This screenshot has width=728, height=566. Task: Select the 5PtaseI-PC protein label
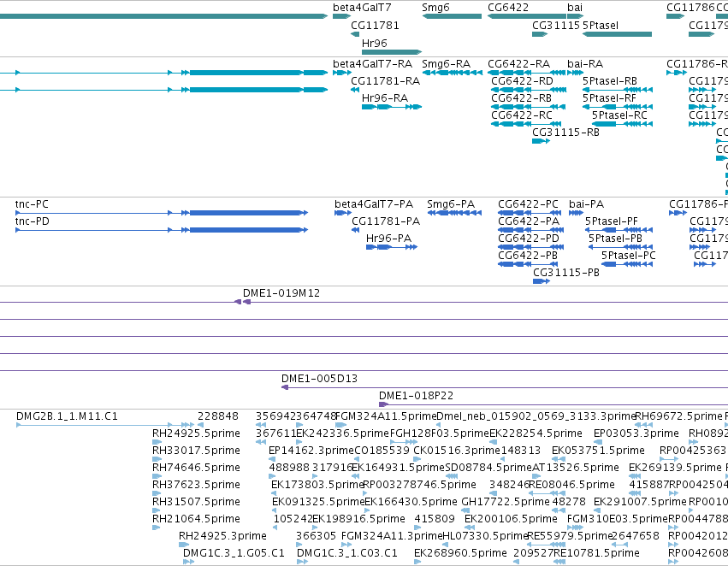tap(629, 256)
